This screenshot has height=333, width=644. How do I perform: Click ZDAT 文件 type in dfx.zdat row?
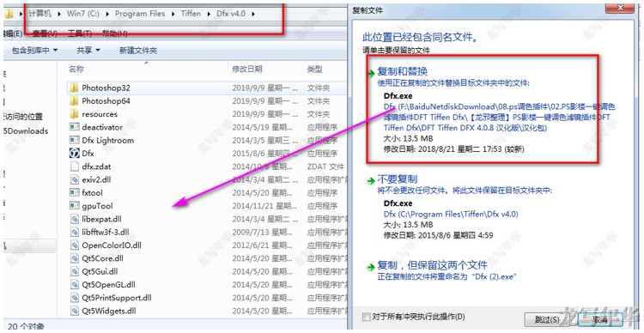click(325, 166)
